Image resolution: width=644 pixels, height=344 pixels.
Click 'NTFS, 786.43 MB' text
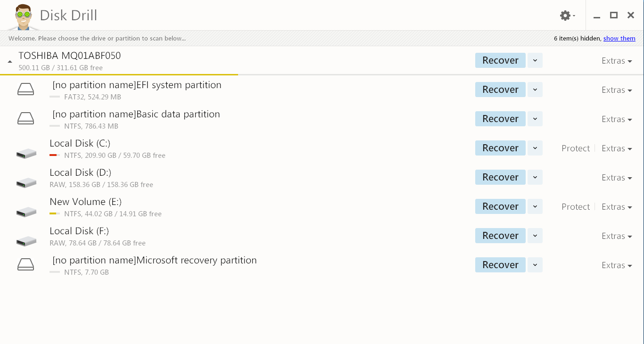click(91, 126)
